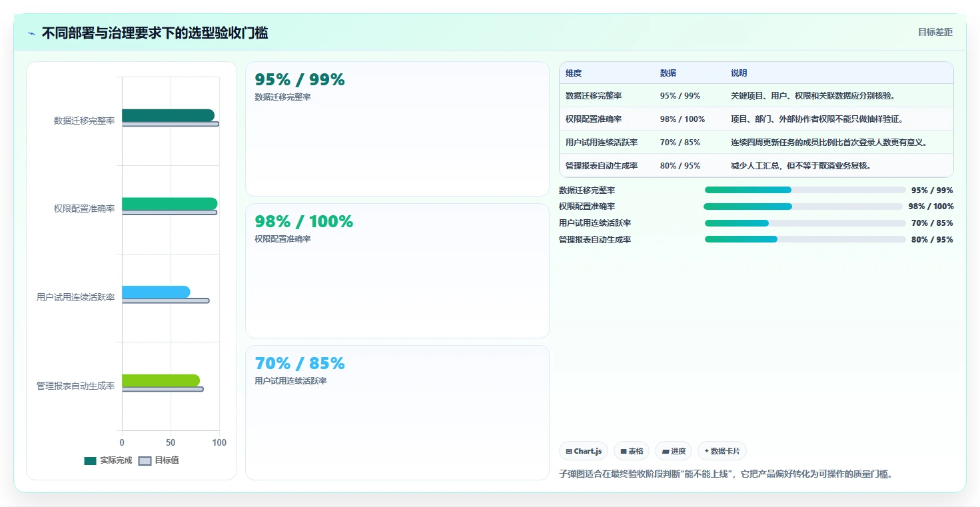Click the dark green 数据迁移完整率 actual bar in chart
Screen dimensions: 980x507
tap(168, 115)
